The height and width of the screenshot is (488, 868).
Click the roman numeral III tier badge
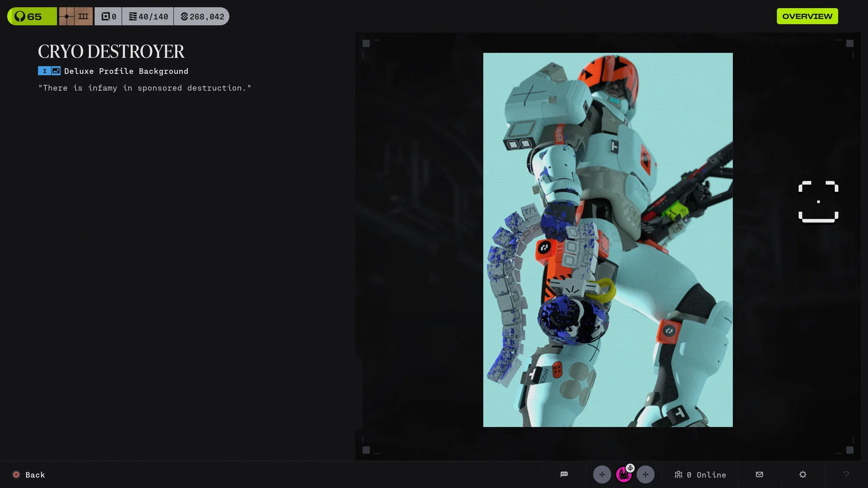point(83,17)
